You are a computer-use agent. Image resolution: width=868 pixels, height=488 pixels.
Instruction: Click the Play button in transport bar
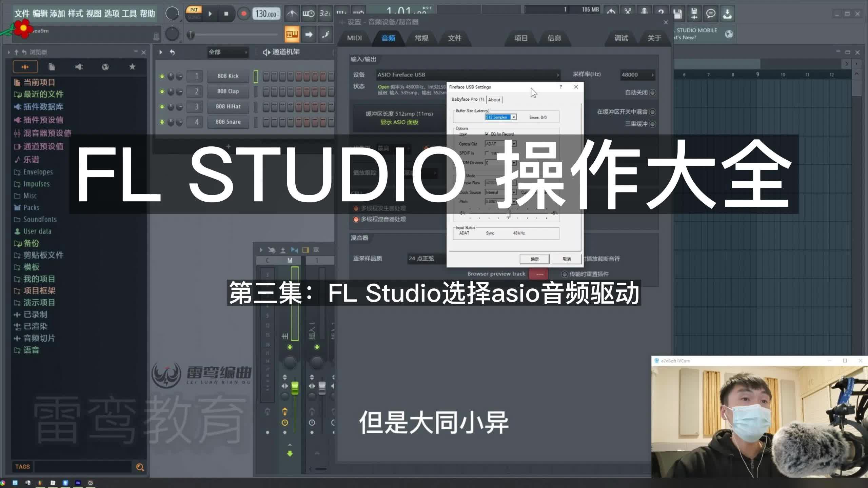point(210,14)
